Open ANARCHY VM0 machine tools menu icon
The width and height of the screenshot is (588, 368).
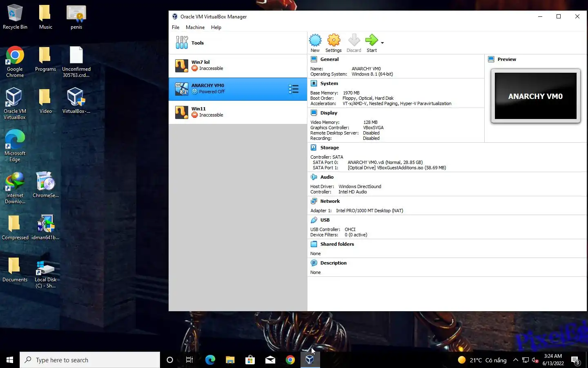tap(294, 89)
